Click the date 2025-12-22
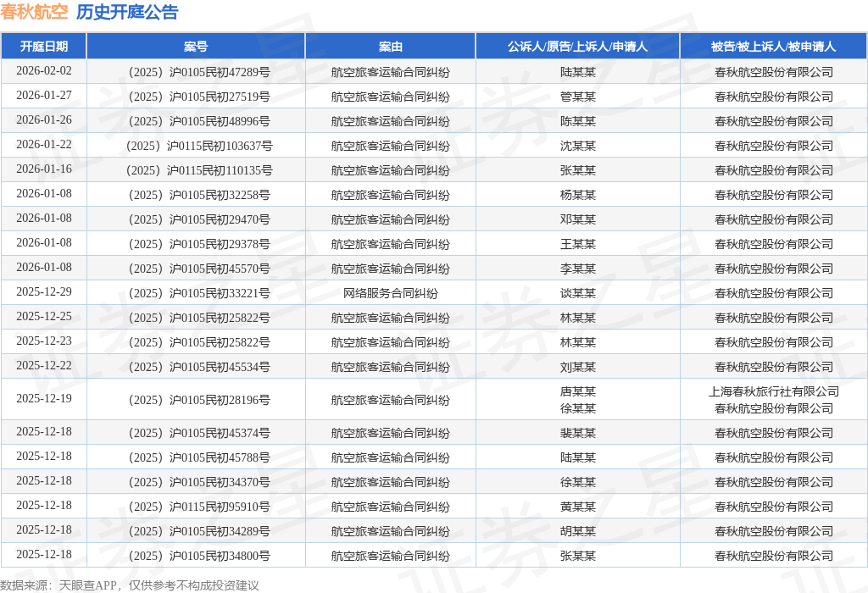Viewport: 868px width, 593px height. (44, 366)
